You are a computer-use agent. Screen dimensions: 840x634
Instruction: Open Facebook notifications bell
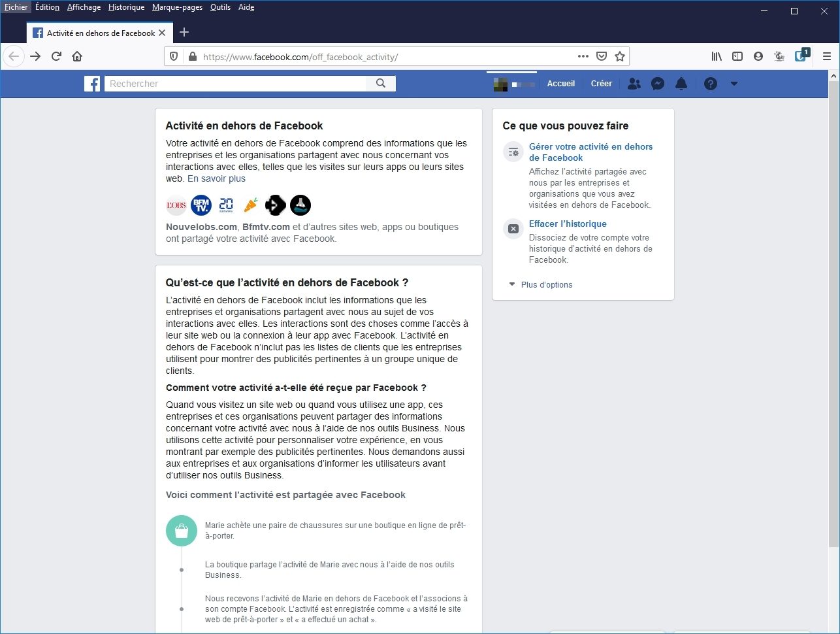[681, 84]
